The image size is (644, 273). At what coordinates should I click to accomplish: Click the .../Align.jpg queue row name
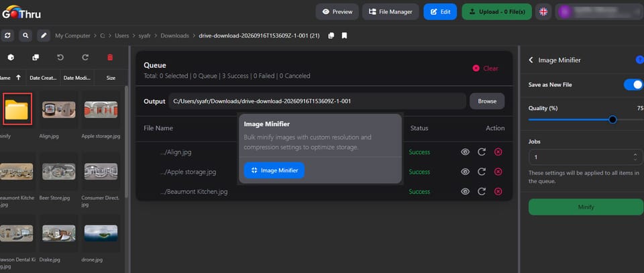coord(175,152)
